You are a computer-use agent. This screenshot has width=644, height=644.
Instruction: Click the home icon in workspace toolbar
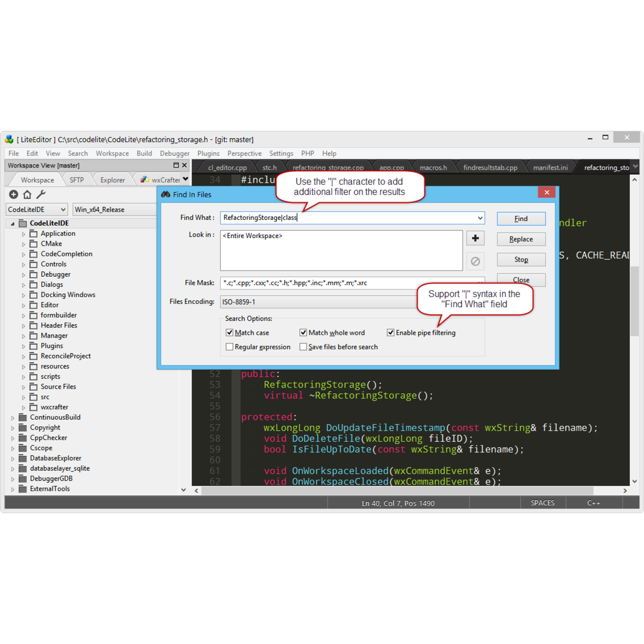(x=27, y=195)
